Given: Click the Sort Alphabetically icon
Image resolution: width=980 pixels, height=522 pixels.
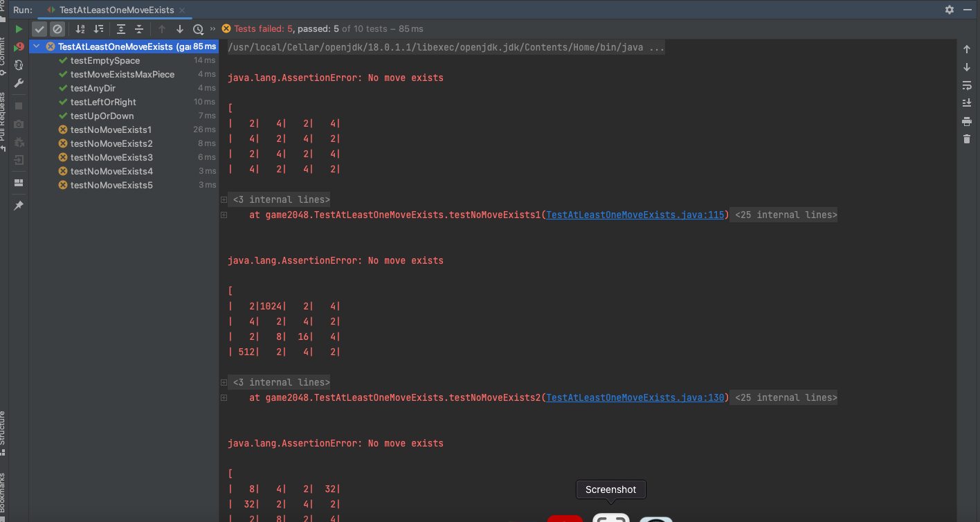Looking at the screenshot, I should [x=80, y=29].
